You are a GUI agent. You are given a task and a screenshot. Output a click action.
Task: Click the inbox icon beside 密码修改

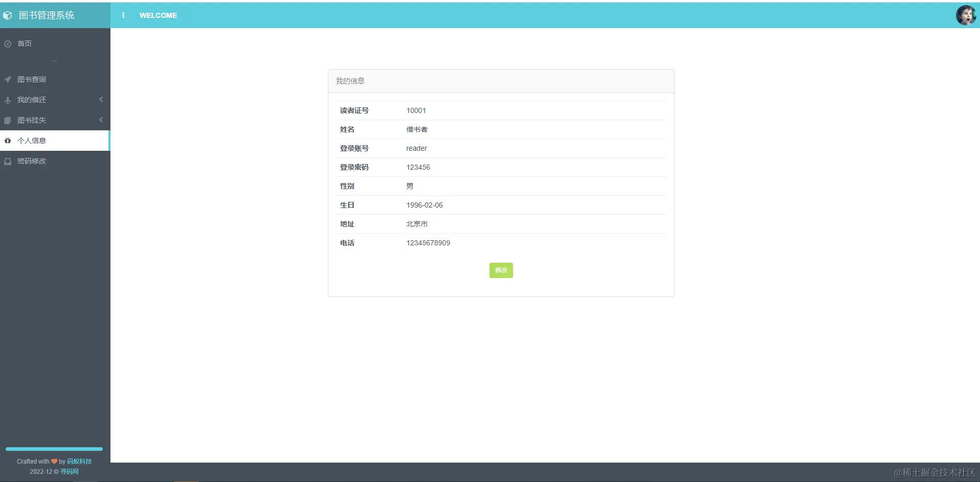pyautogui.click(x=7, y=161)
